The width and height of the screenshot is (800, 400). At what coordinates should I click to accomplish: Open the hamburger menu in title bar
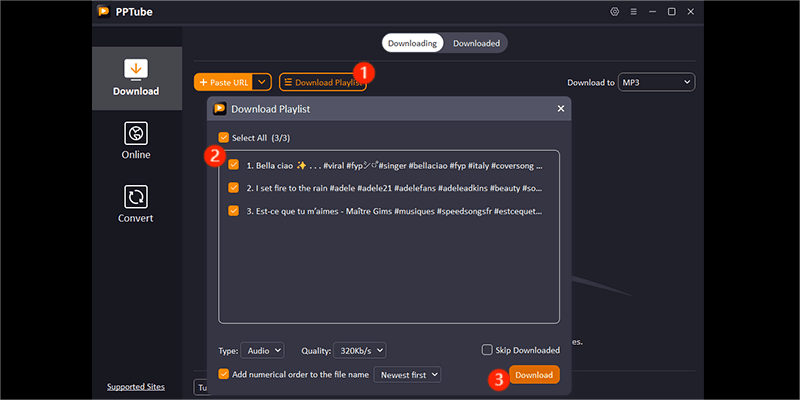click(x=634, y=12)
